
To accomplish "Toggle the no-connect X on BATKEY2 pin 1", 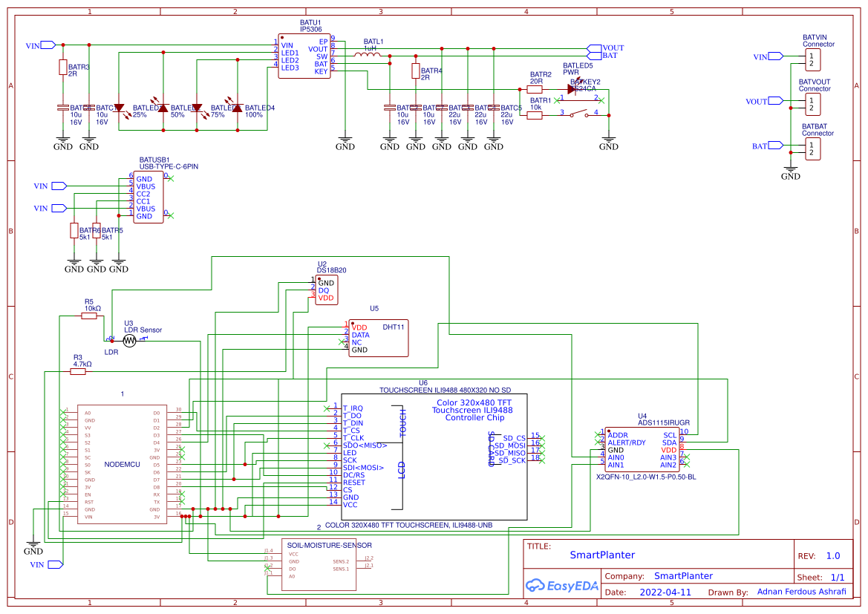I will (556, 99).
